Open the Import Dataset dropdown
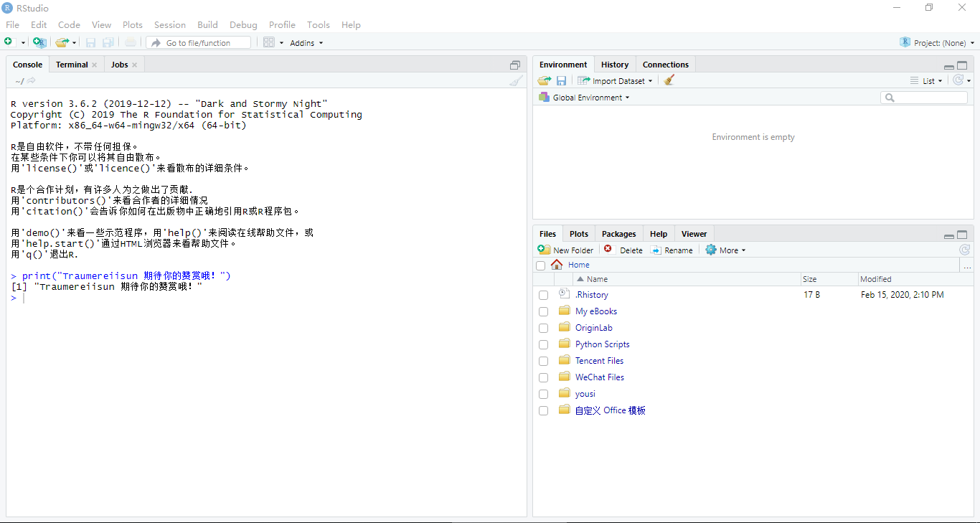Viewport: 980px width, 523px height. click(x=615, y=80)
